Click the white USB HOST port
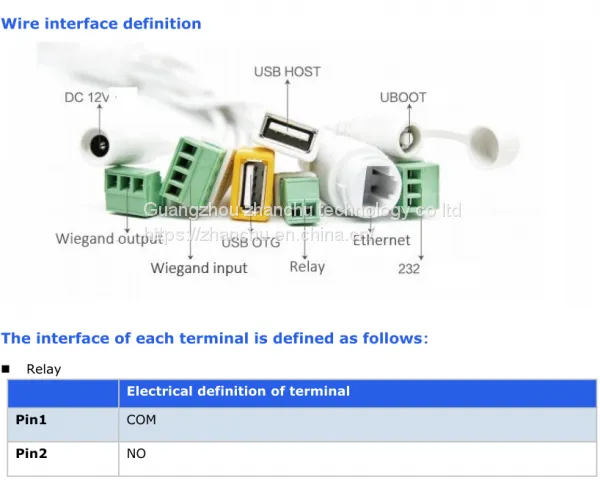Image resolution: width=600 pixels, height=480 pixels. [x=288, y=133]
